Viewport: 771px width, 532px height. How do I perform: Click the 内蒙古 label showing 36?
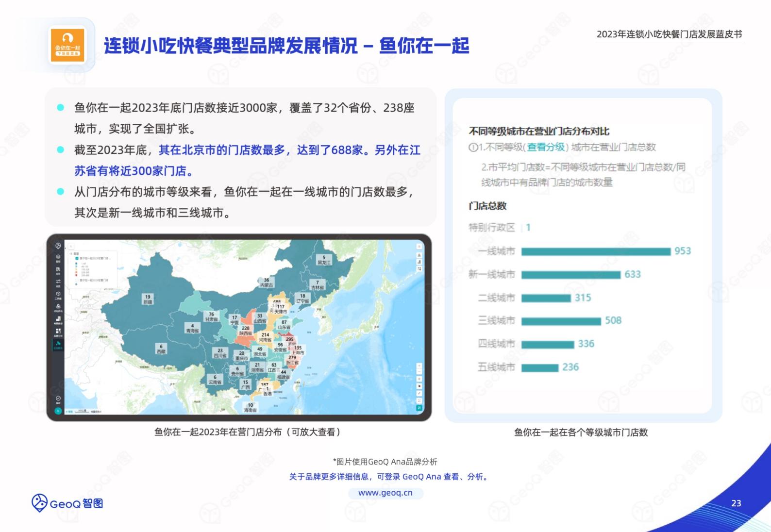tap(266, 283)
